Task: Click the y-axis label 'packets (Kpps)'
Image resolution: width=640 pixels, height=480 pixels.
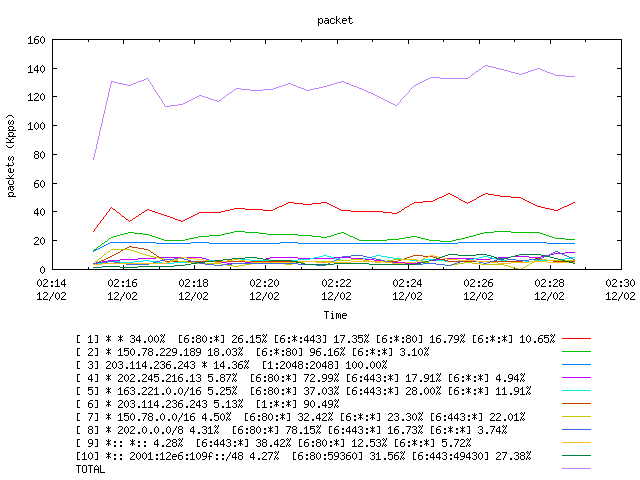Action: [11, 156]
